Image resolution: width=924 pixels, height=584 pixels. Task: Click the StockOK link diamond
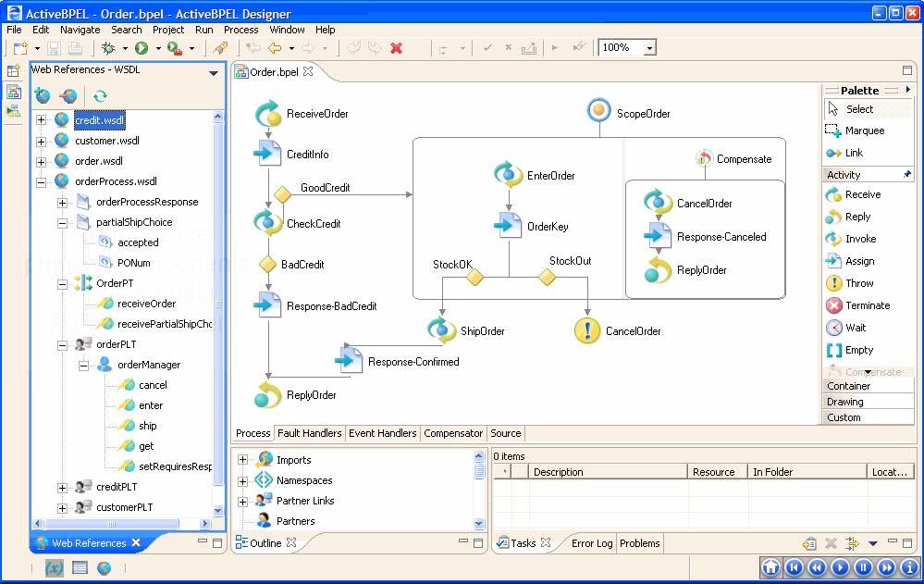pos(475,277)
